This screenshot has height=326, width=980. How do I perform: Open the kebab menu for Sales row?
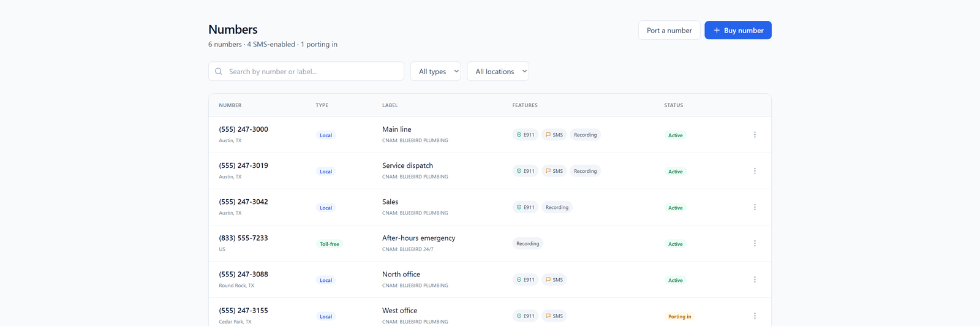(x=755, y=207)
